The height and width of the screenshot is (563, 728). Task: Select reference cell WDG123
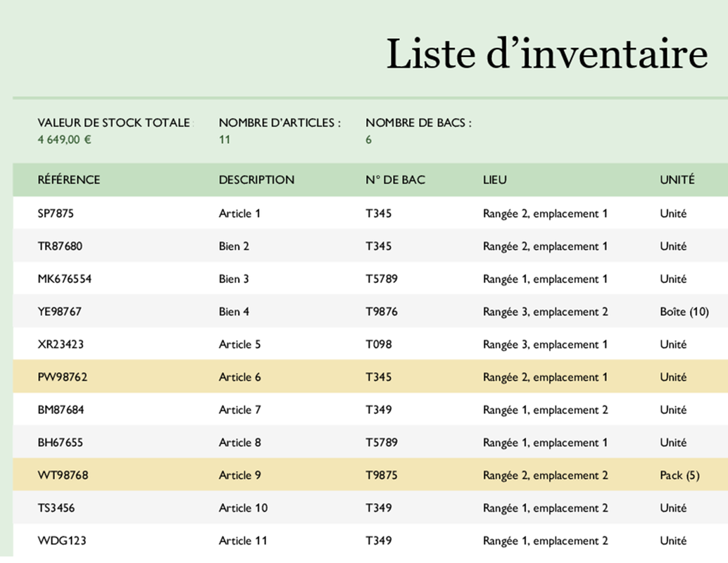coord(62,540)
